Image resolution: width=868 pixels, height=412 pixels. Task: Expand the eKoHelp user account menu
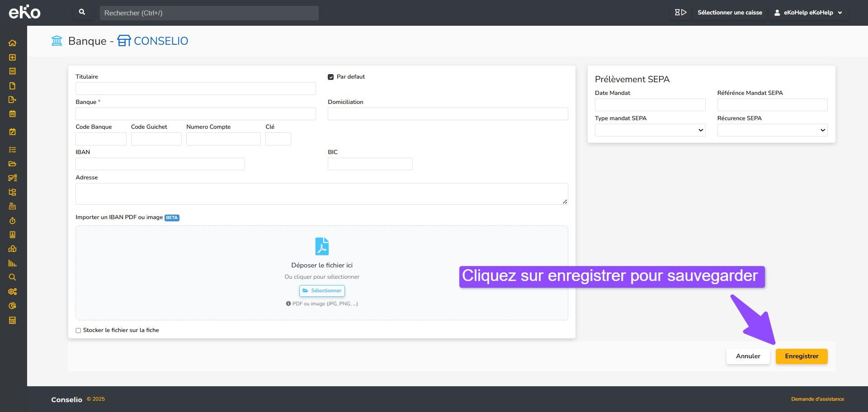[809, 13]
